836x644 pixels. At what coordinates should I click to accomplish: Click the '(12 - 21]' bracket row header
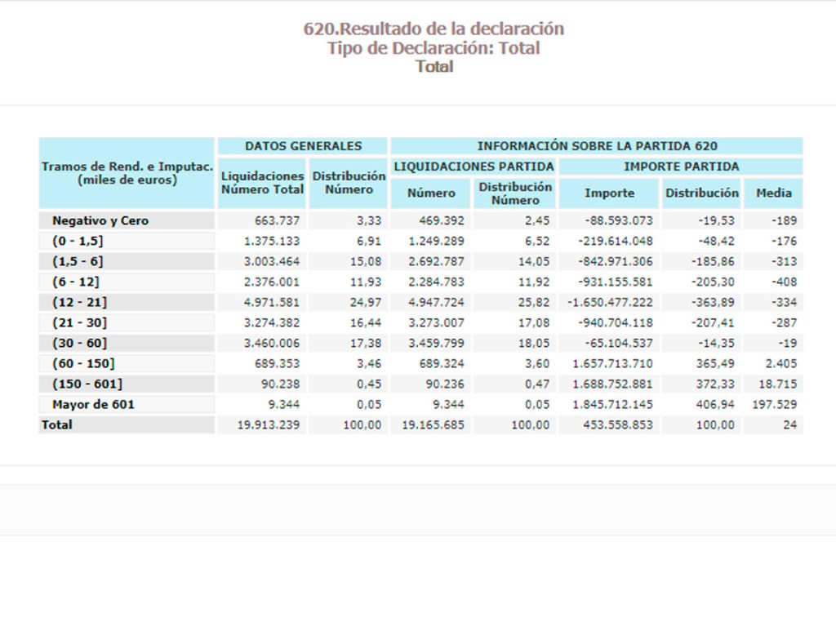click(x=80, y=302)
